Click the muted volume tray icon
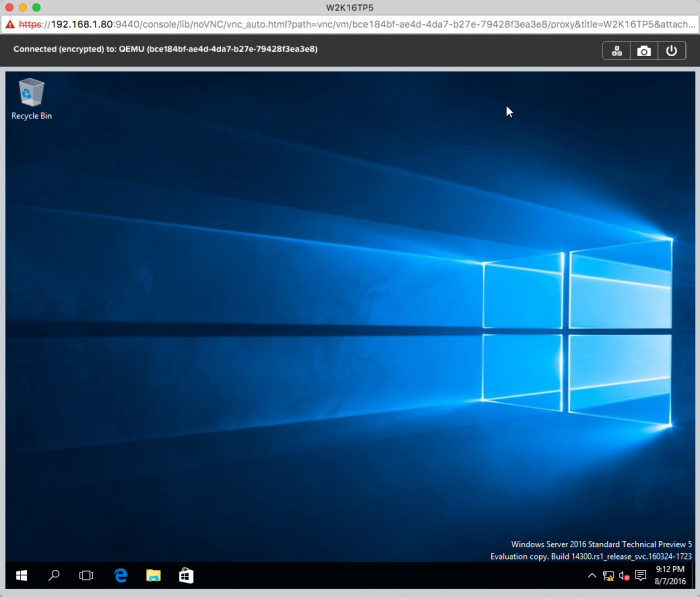Screen dimensions: 700x597 pos(624,576)
